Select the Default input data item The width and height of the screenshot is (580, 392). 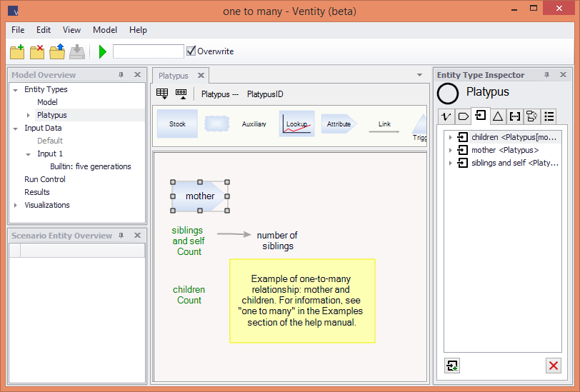[50, 141]
